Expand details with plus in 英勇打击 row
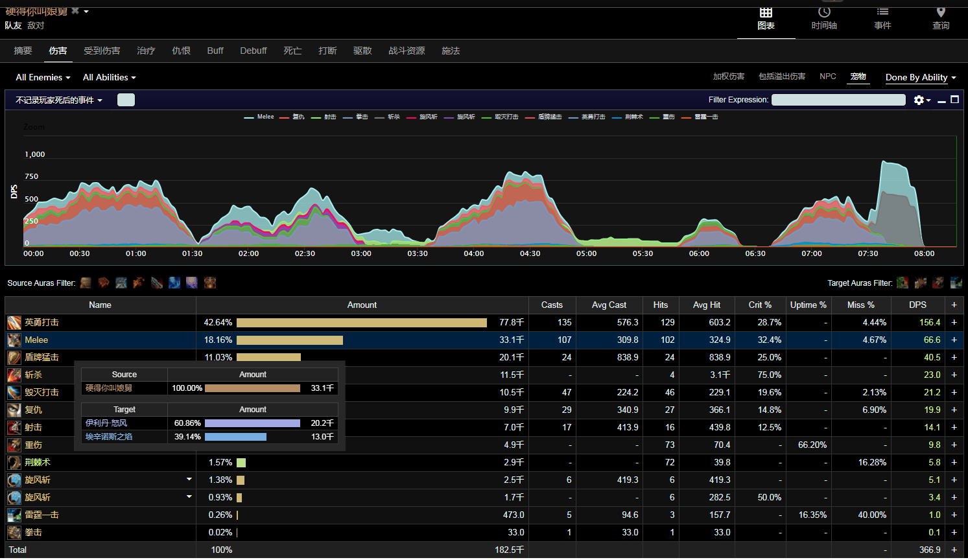 tap(954, 322)
